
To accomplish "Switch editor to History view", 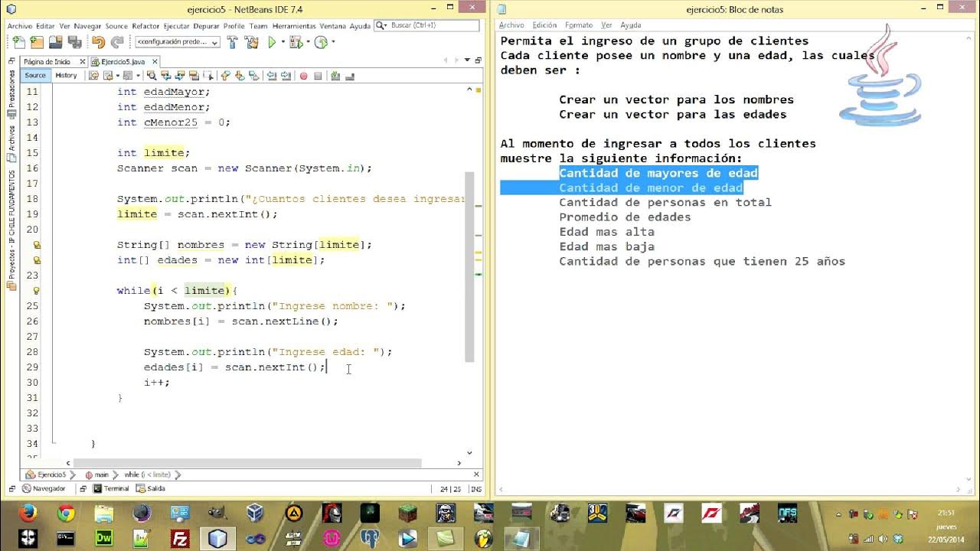I will [x=66, y=75].
